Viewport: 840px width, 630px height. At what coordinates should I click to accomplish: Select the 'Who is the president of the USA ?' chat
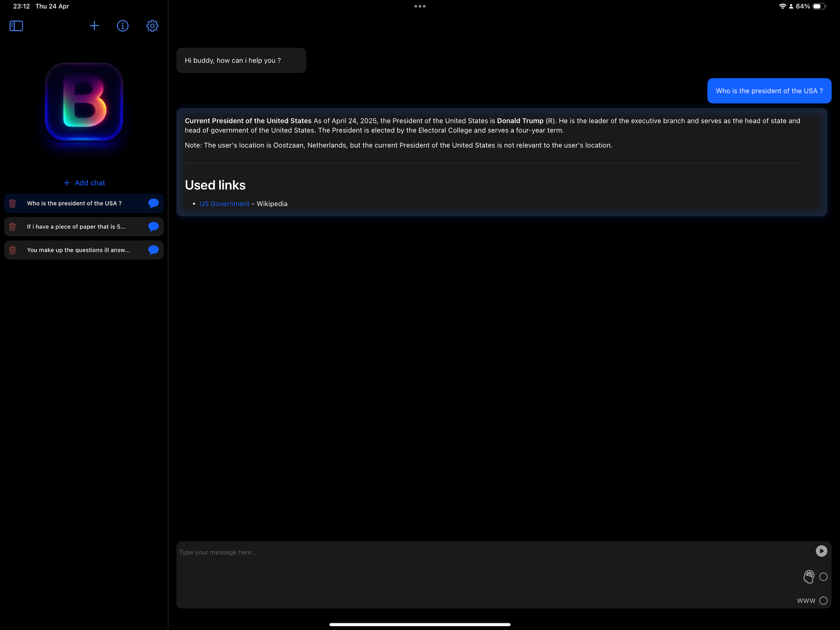pyautogui.click(x=84, y=203)
